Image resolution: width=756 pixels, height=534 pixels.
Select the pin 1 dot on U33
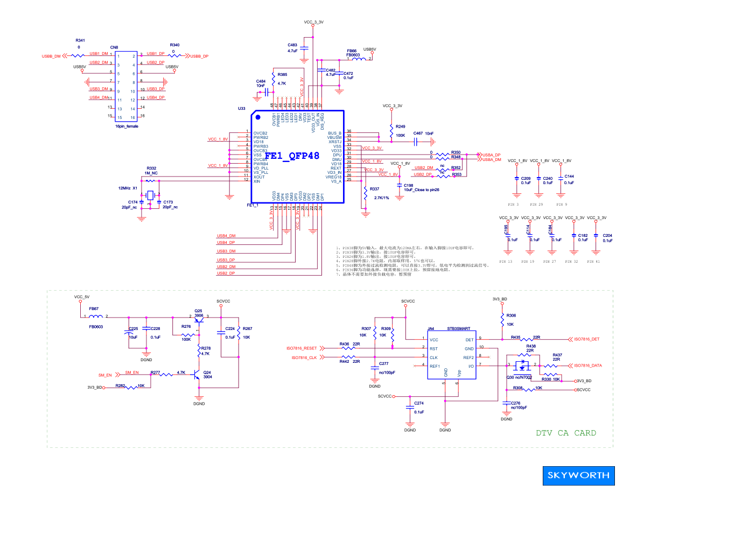pos(258,117)
